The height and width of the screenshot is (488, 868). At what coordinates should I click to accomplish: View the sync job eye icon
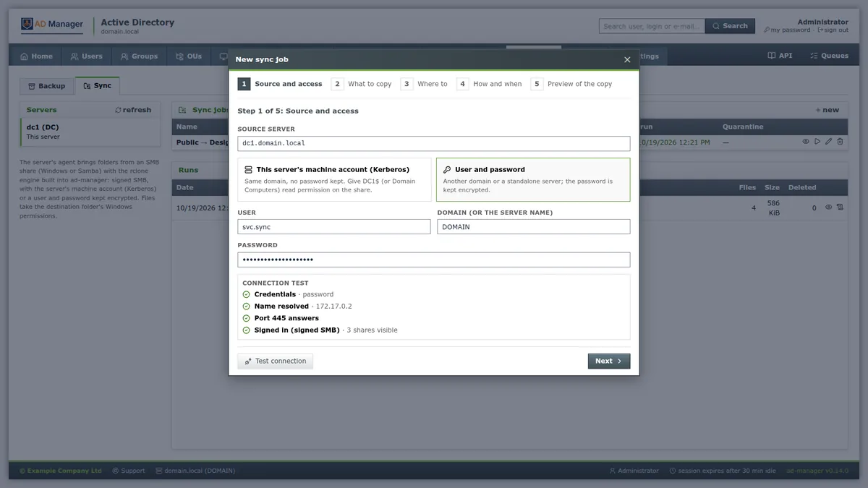806,142
